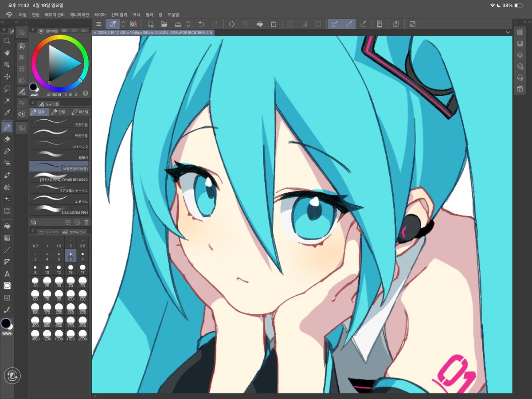Select the Auto select magic wand tool
This screenshot has height=399, width=532.
pos(7,101)
